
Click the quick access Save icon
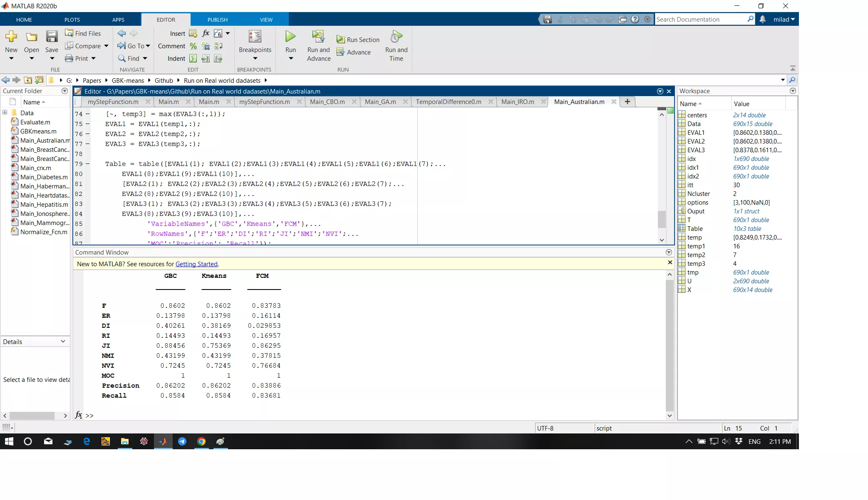pos(548,19)
